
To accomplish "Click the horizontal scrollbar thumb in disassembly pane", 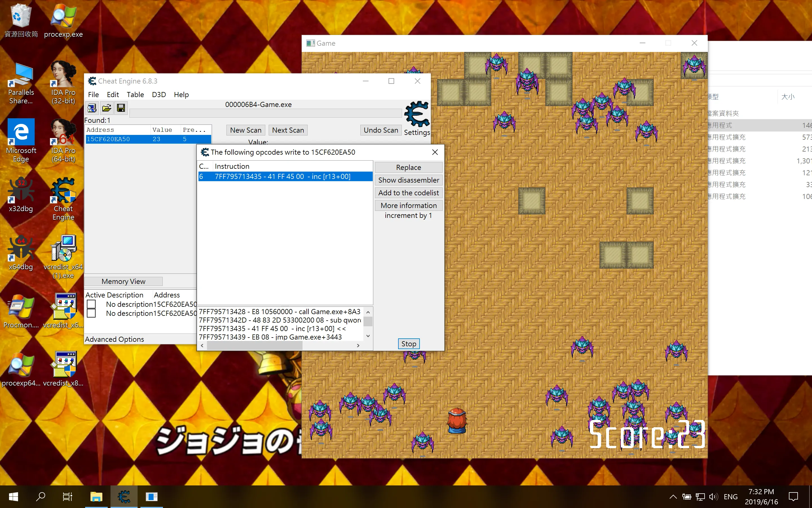I will pyautogui.click(x=254, y=345).
